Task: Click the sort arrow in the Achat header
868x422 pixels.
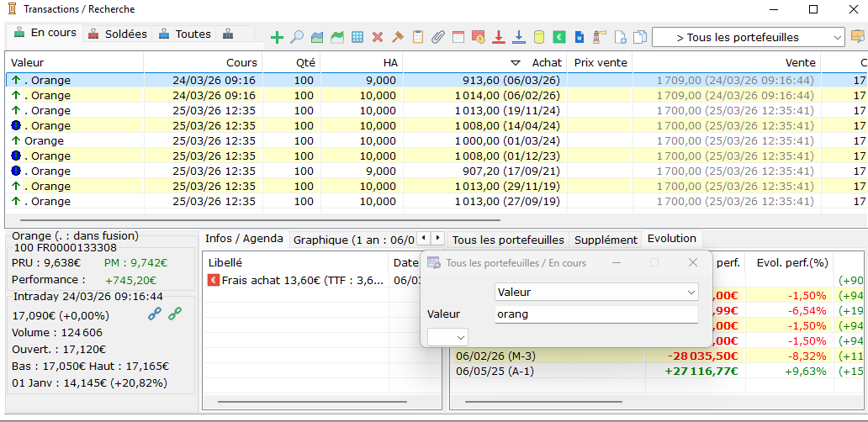Action: (516, 63)
